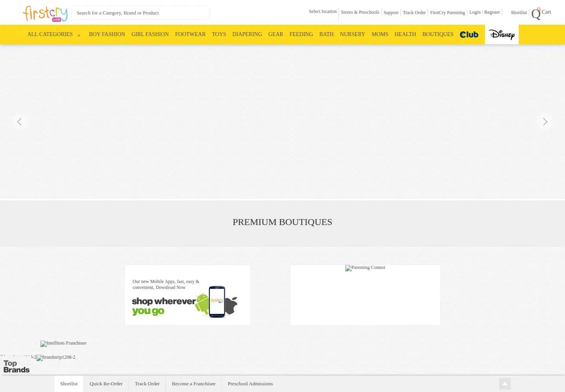Visit the Support page
This screenshot has width=565, height=392.
click(x=391, y=13)
